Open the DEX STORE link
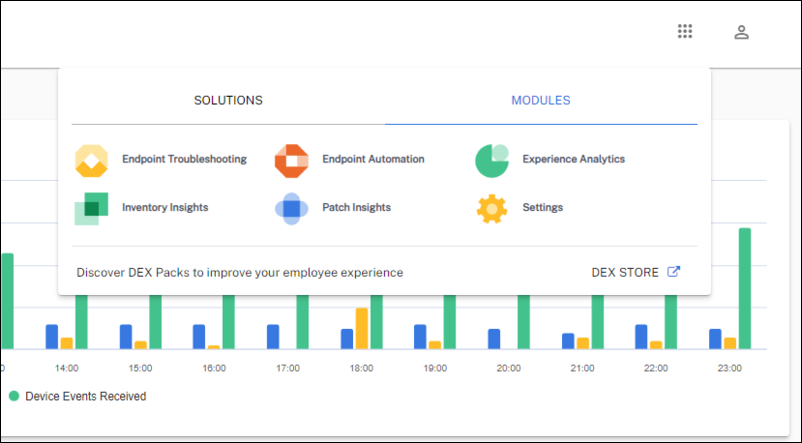The height and width of the screenshot is (443, 802). [625, 272]
